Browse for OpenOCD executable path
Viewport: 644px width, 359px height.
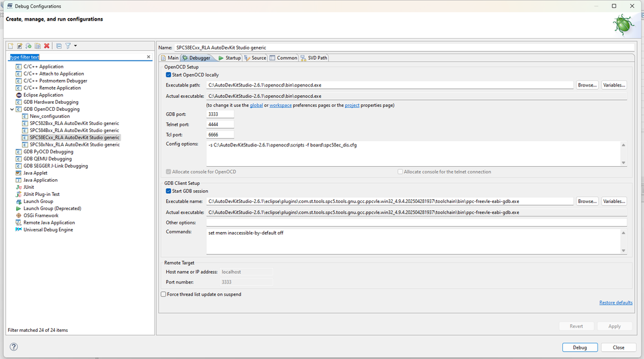click(x=587, y=85)
